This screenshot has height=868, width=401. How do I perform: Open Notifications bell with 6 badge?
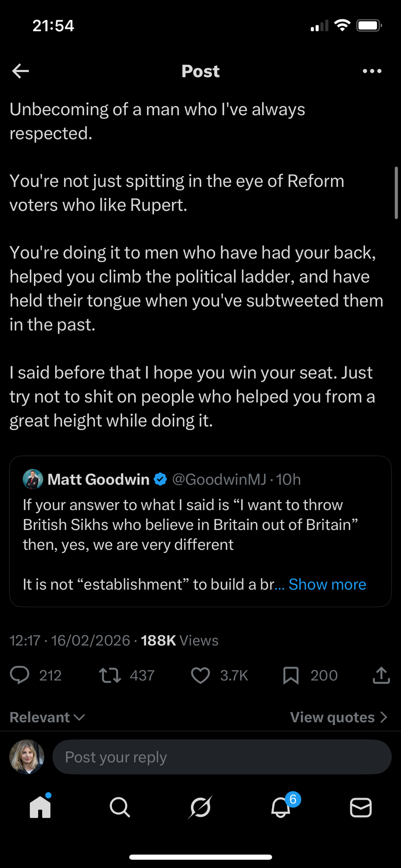[281, 807]
